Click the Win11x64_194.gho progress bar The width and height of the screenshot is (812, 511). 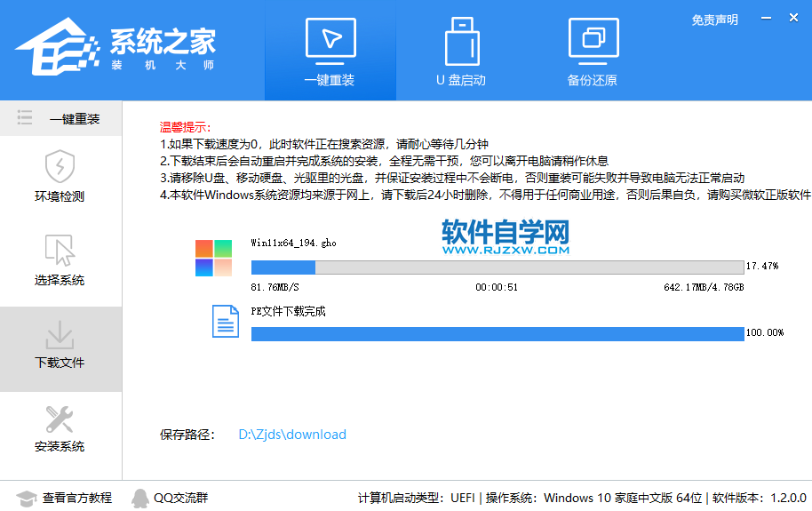pyautogui.click(x=498, y=267)
